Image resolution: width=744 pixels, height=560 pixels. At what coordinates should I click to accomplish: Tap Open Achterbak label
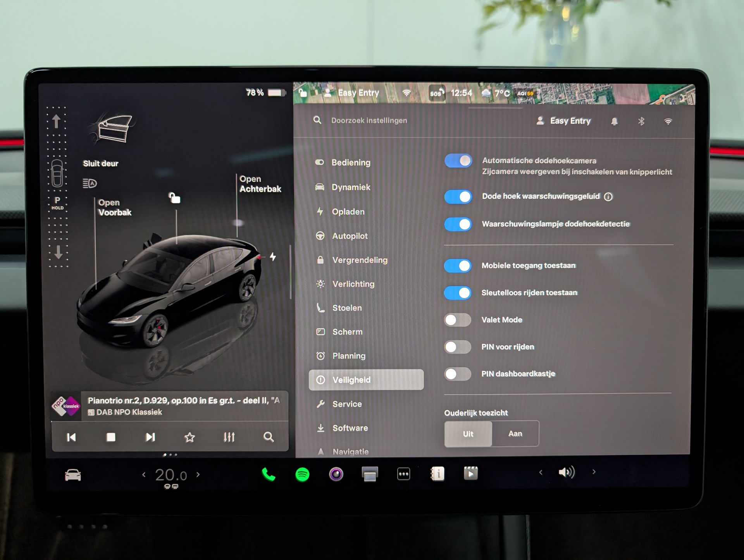pyautogui.click(x=260, y=184)
